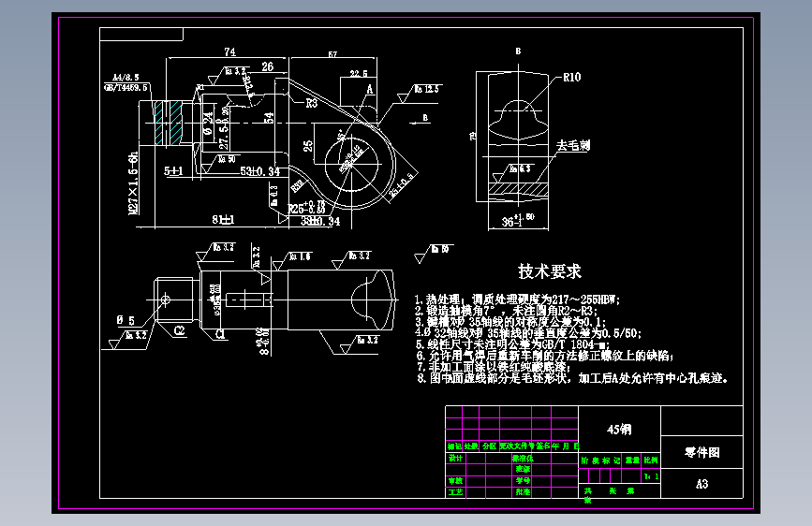Select the 22.5 dimension value
The width and height of the screenshot is (812, 526).
pyautogui.click(x=359, y=74)
